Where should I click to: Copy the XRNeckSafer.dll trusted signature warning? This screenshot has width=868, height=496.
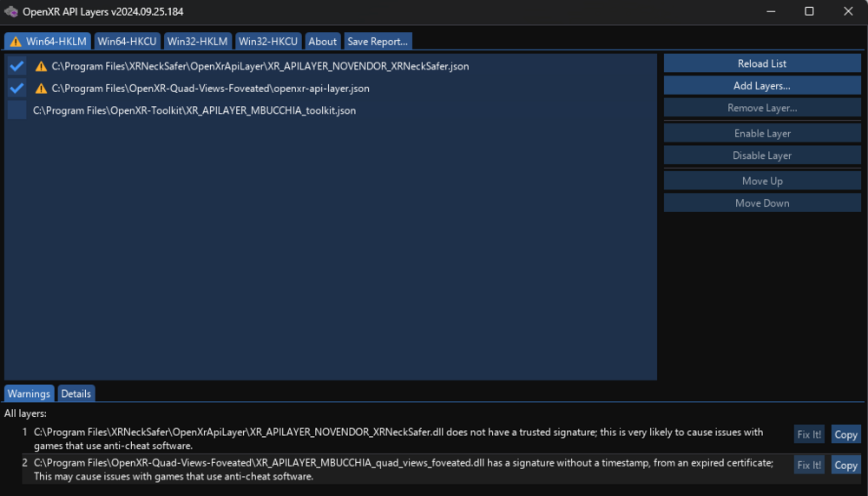(x=845, y=434)
